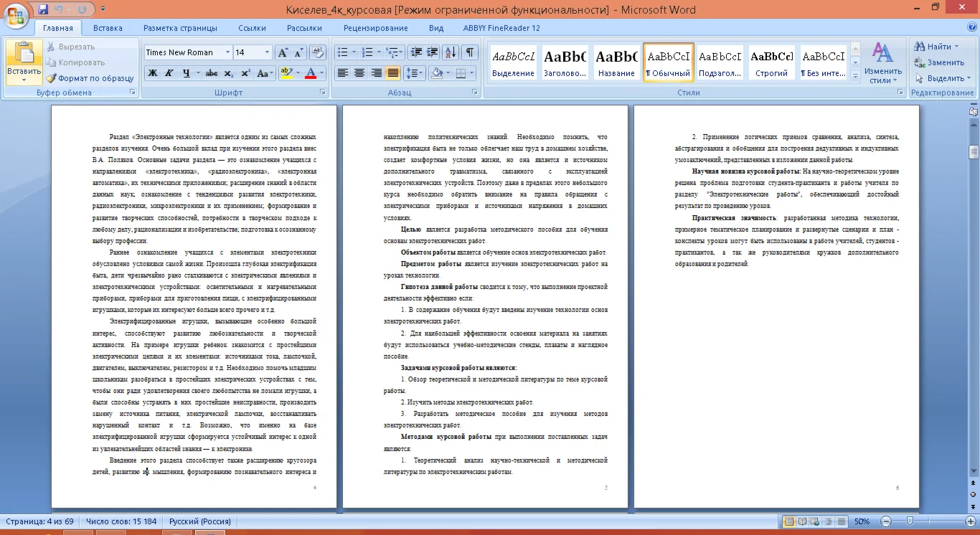The image size is (980, 535).
Task: Click the Clear Formatting eraser icon
Action: click(318, 52)
